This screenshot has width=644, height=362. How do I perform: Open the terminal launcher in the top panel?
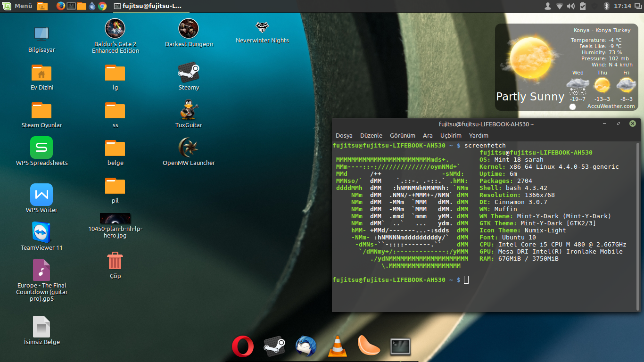point(71,6)
